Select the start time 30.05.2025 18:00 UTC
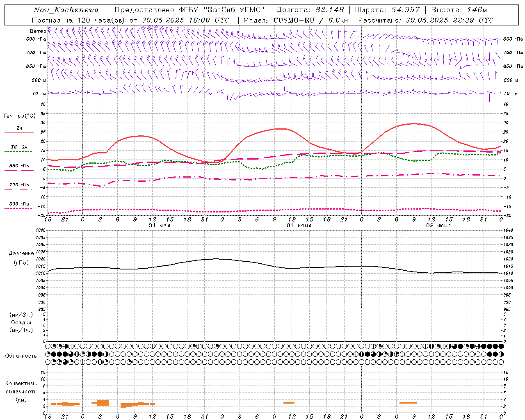 point(185,20)
